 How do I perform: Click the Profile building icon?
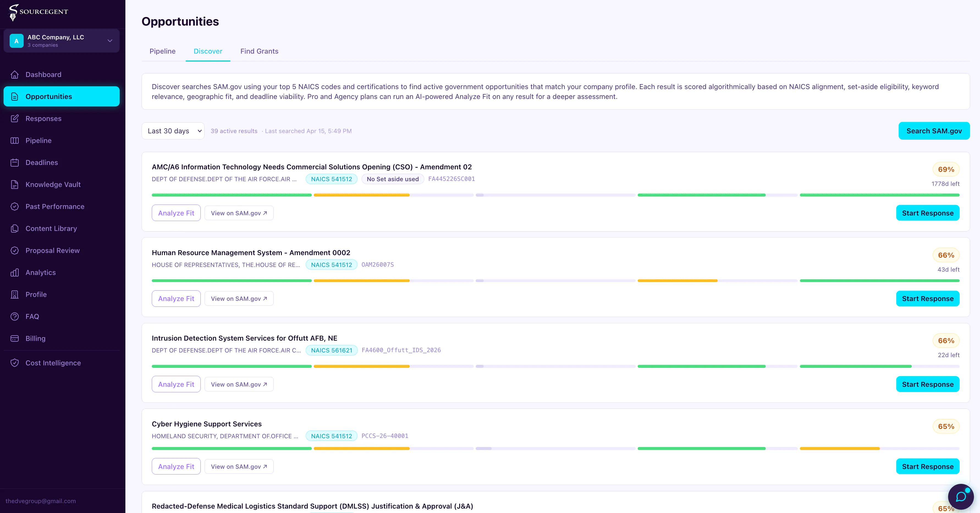15,294
